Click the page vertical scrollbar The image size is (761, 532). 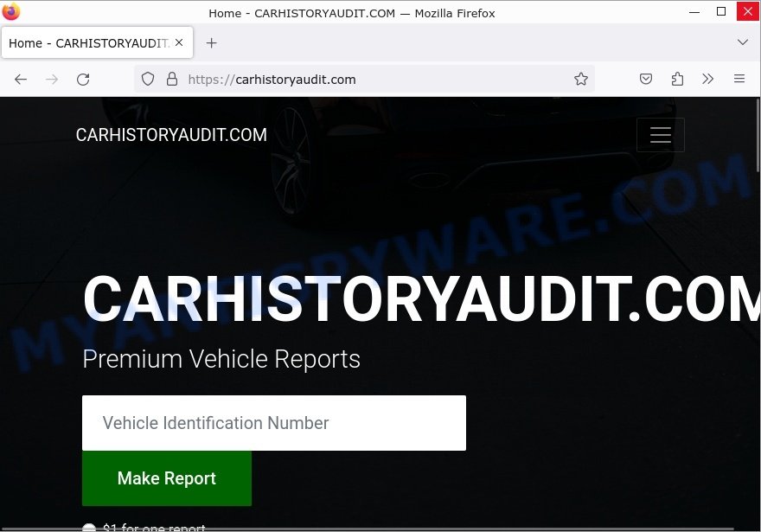pos(758,136)
